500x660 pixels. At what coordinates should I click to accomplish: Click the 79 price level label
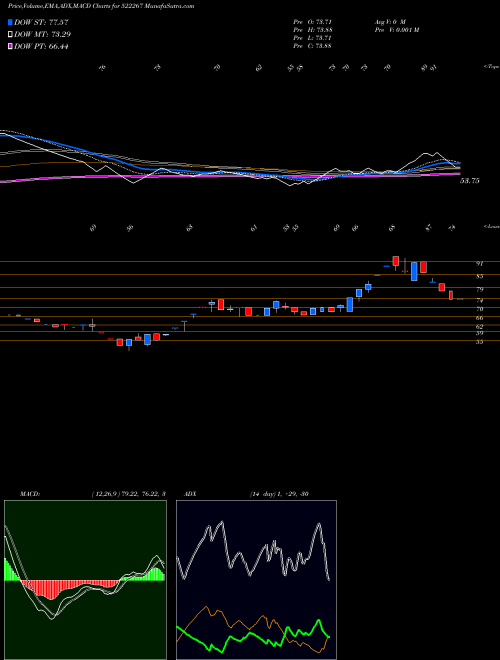(x=479, y=290)
